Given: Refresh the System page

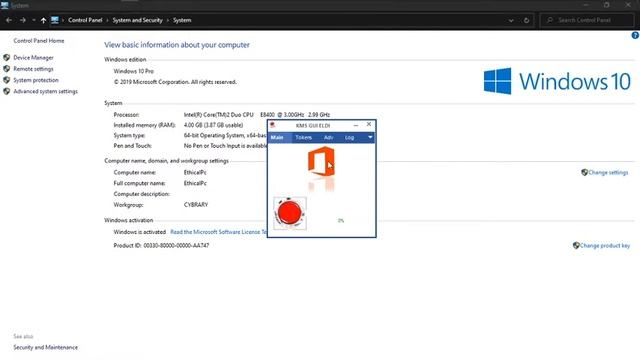Looking at the screenshot, I should coord(526,20).
